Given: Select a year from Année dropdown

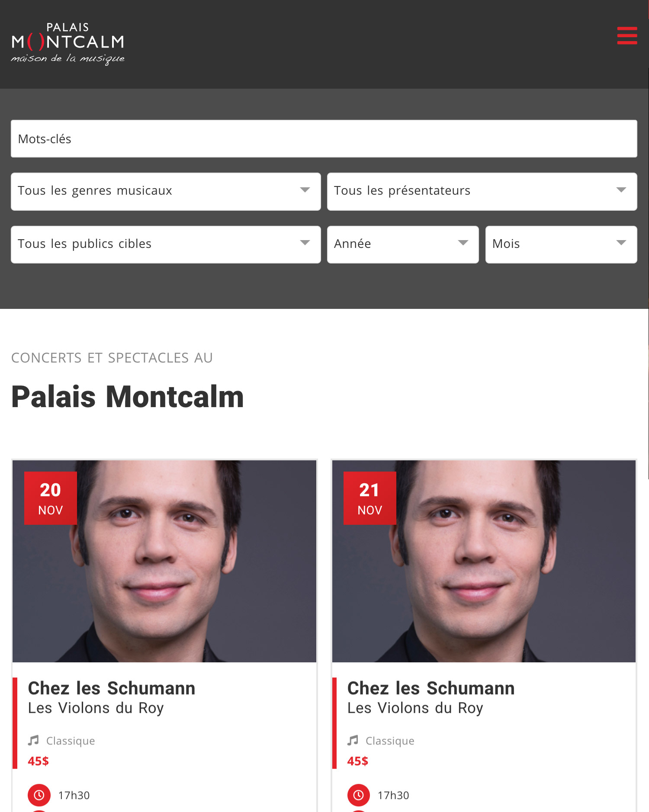Looking at the screenshot, I should (403, 244).
